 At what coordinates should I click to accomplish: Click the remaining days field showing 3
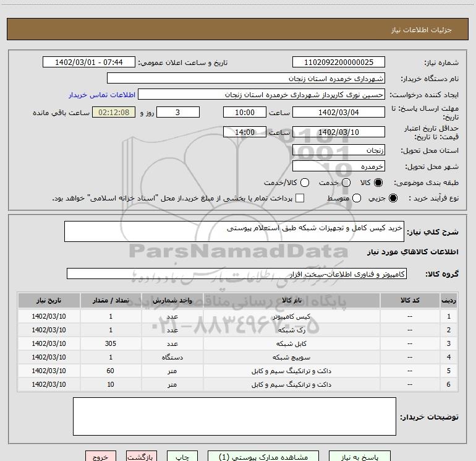178,112
